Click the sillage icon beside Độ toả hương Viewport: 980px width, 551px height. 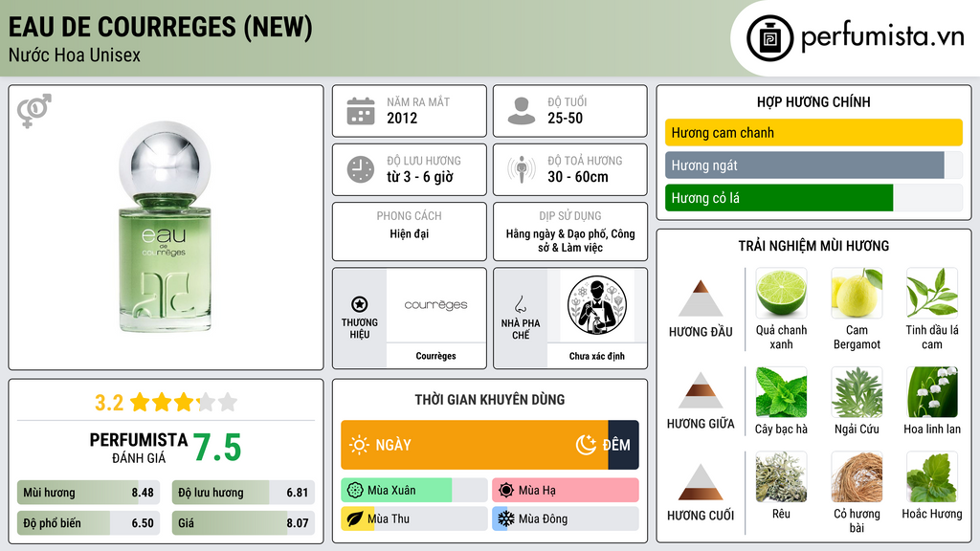[522, 169]
